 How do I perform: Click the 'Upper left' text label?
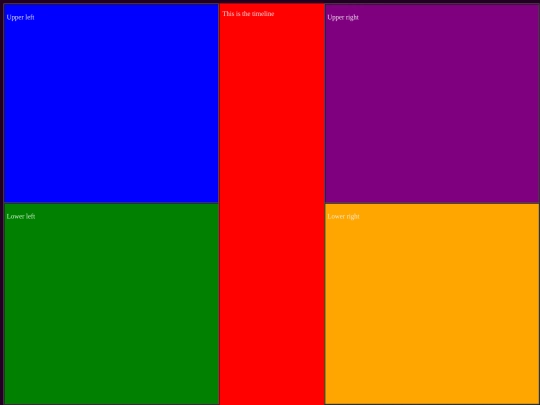pos(20,17)
